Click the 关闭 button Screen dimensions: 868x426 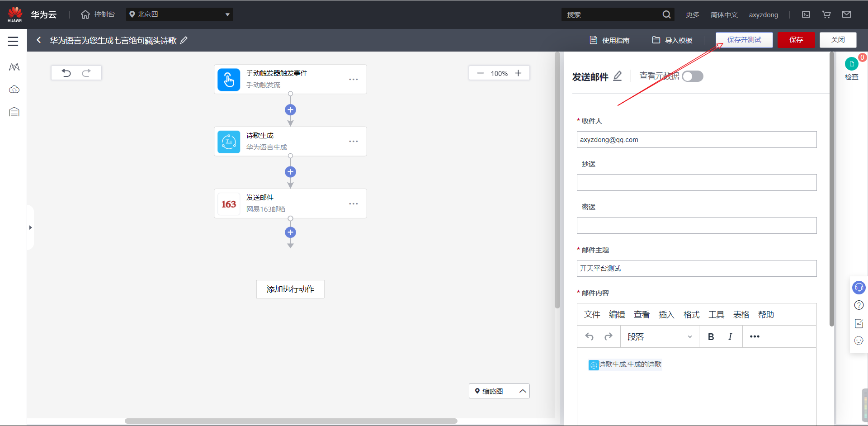pyautogui.click(x=838, y=40)
